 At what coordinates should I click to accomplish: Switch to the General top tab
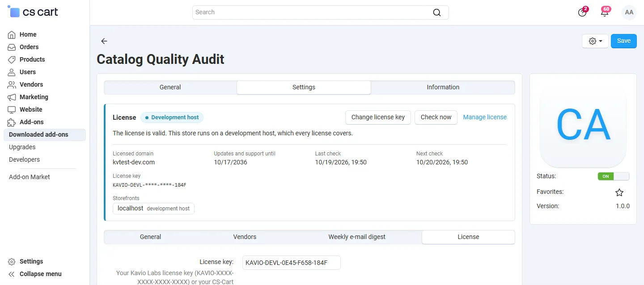170,88
